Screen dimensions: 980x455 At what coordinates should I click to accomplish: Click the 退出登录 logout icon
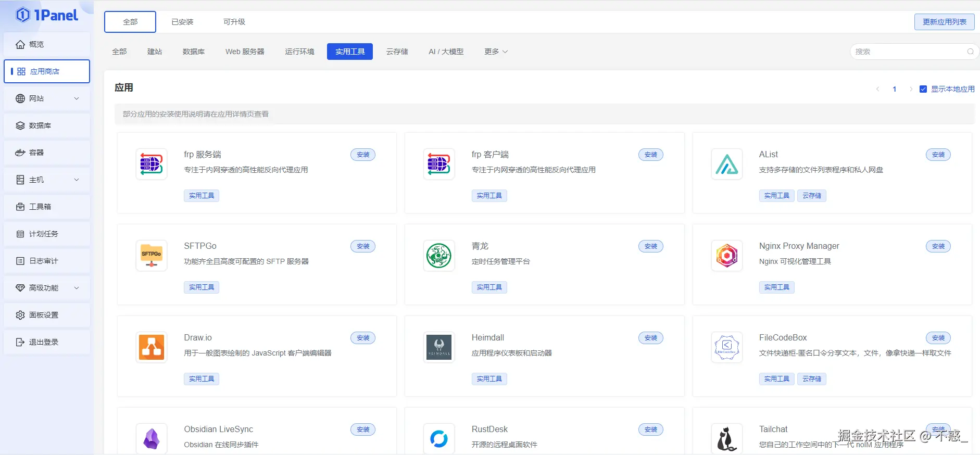[x=20, y=342]
